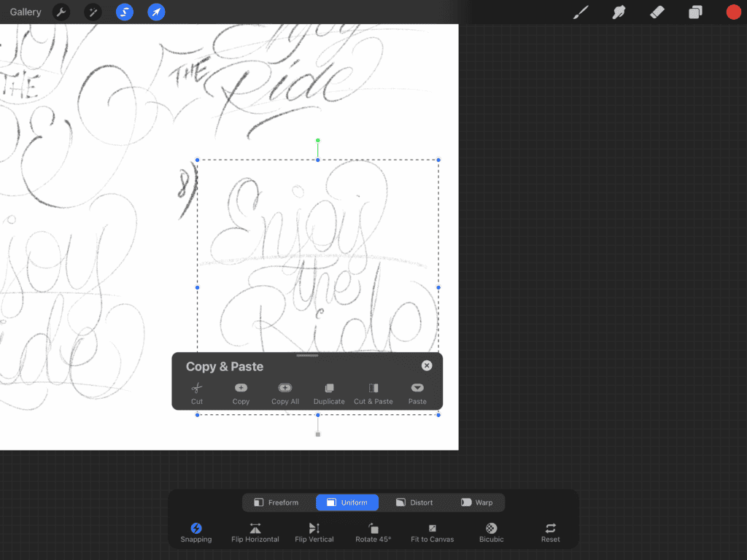747x560 pixels.
Task: Select the Smudge tool
Action: [619, 12]
